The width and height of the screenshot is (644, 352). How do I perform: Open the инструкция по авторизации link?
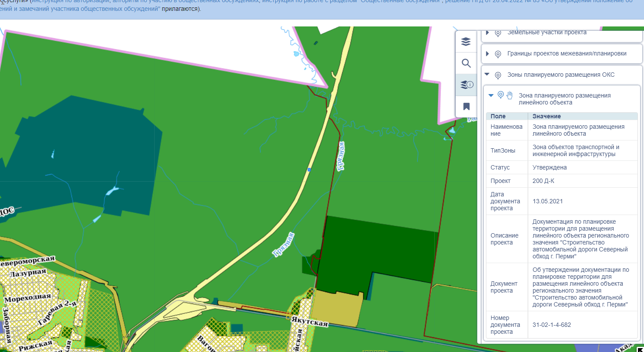[71, 2]
